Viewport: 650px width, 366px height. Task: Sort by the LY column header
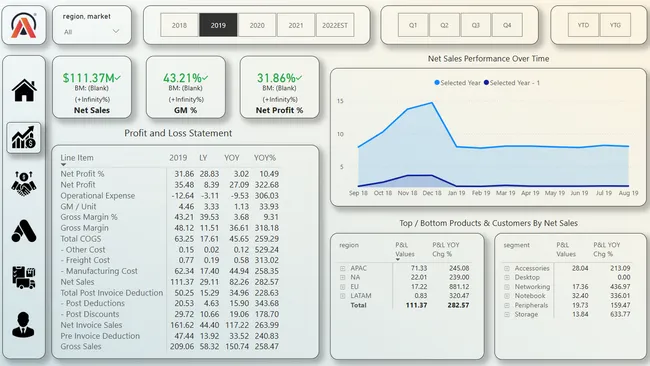pyautogui.click(x=203, y=158)
